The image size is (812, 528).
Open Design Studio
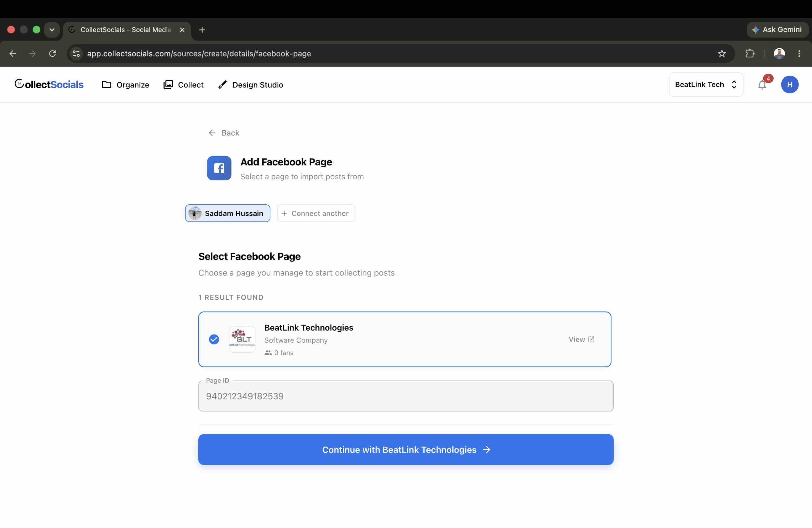point(251,85)
